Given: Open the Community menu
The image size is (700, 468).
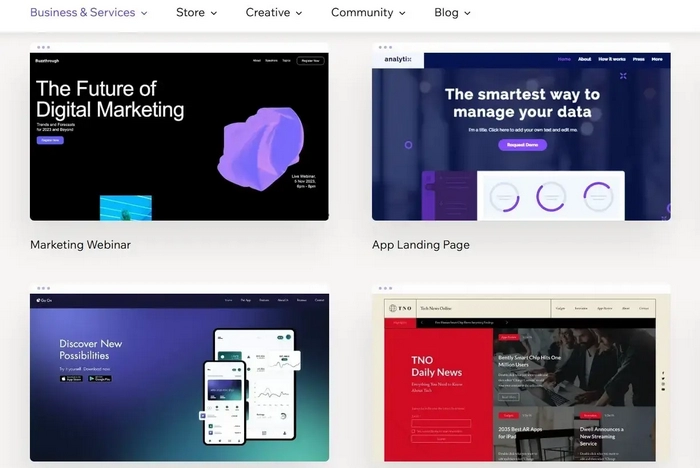Looking at the screenshot, I should (x=368, y=13).
